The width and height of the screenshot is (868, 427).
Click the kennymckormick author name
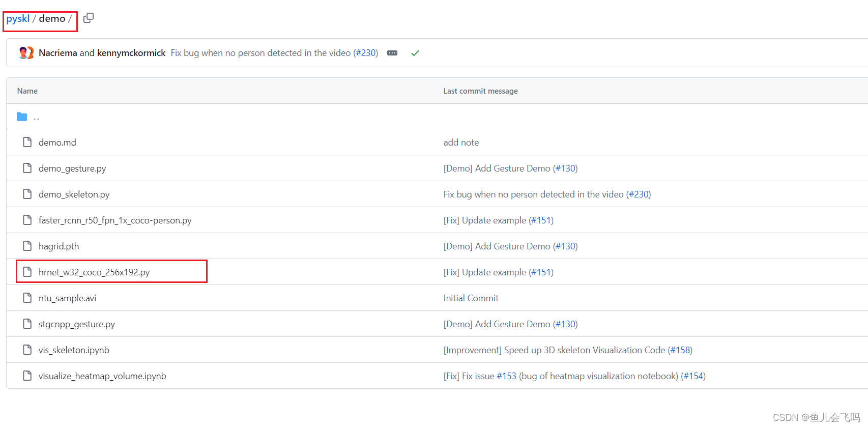click(131, 53)
